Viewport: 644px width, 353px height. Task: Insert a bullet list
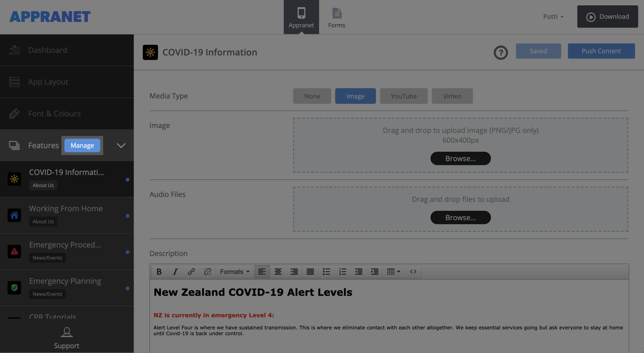(x=326, y=272)
